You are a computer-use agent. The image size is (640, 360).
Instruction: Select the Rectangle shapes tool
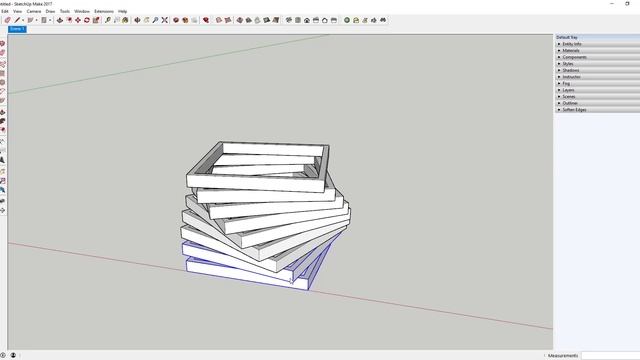tap(44, 20)
